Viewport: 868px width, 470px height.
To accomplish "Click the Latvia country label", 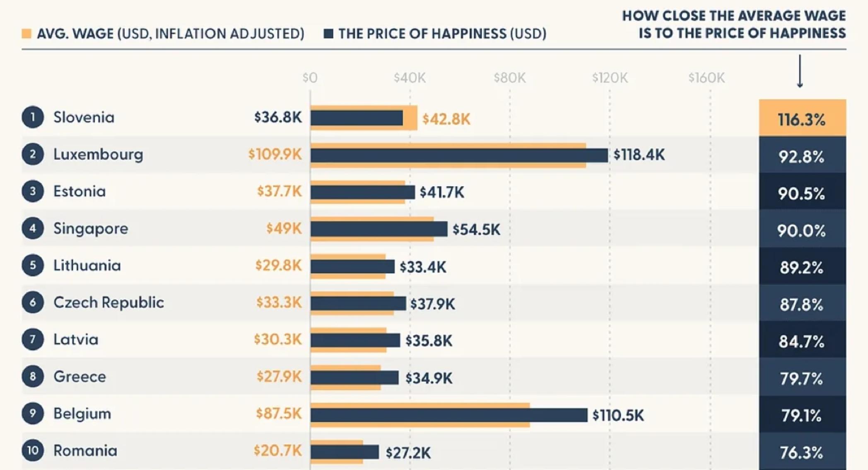I will tap(76, 339).
